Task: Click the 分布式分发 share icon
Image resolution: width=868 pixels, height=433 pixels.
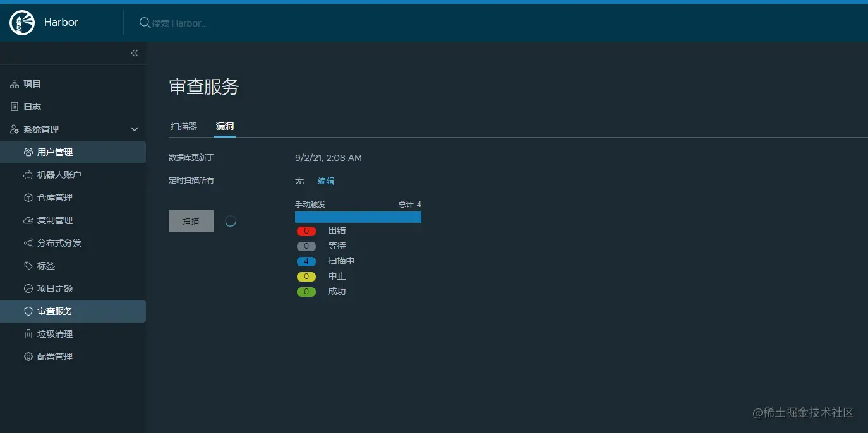Action: [28, 243]
